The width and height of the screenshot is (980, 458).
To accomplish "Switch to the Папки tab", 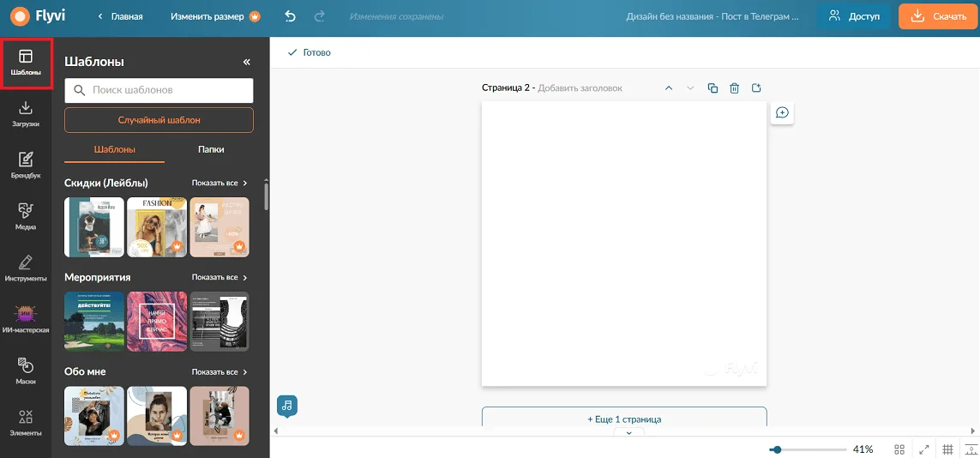I will (211, 149).
